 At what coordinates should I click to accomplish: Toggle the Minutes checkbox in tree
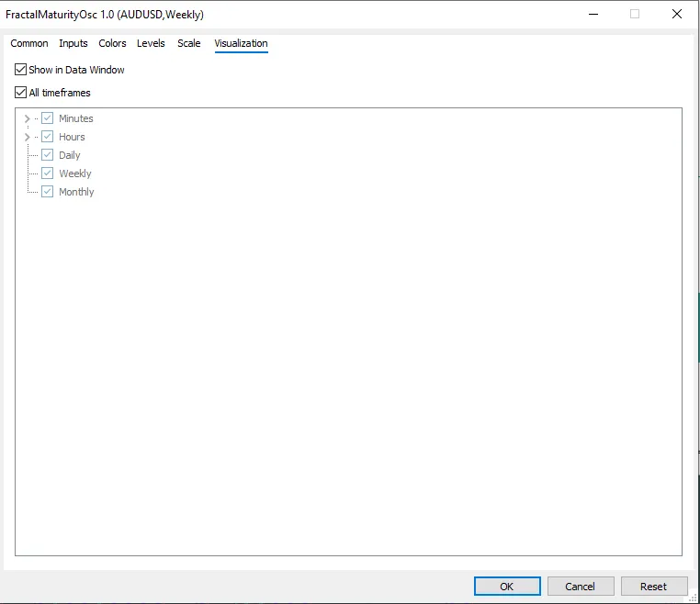pos(48,118)
